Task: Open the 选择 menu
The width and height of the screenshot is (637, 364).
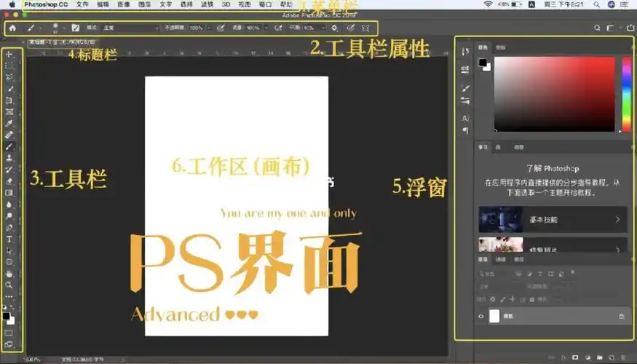Action: coord(186,4)
